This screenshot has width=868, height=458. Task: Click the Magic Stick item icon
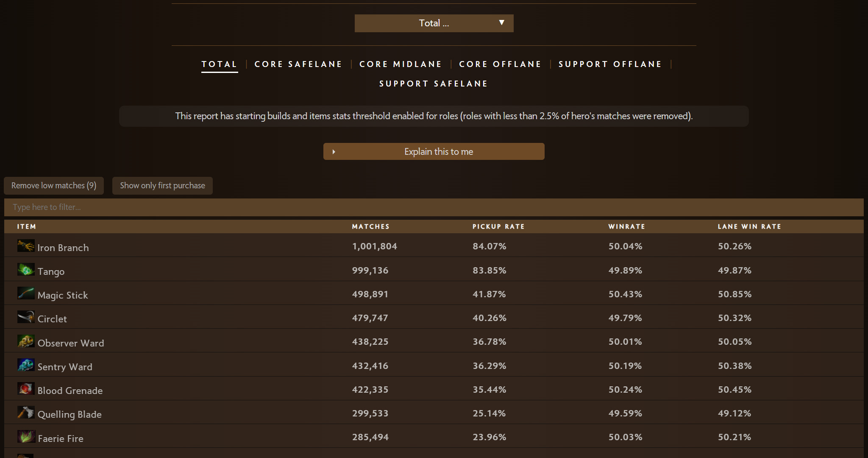pyautogui.click(x=26, y=293)
